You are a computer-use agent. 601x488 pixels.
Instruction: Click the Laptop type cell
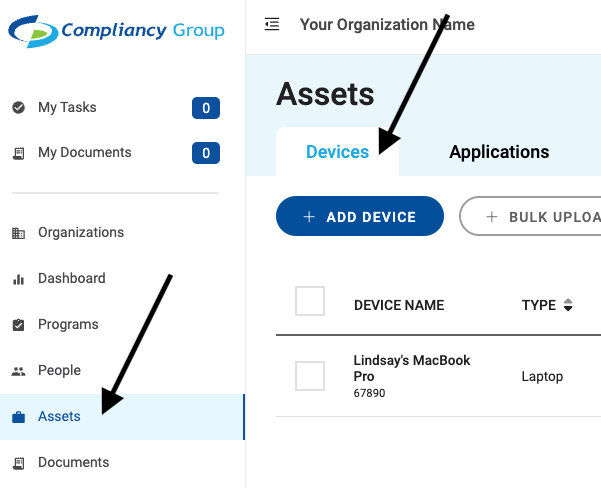click(542, 376)
